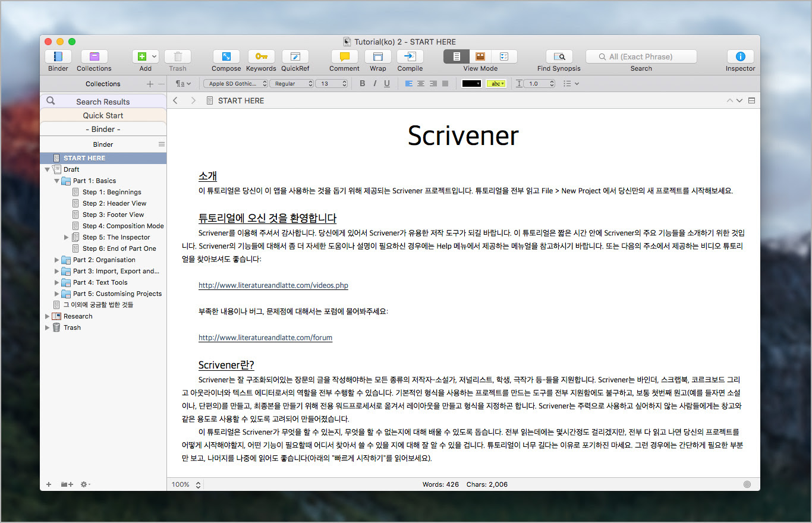The height and width of the screenshot is (523, 812).
Task: Click the split editor icon
Action: pyautogui.click(x=751, y=100)
